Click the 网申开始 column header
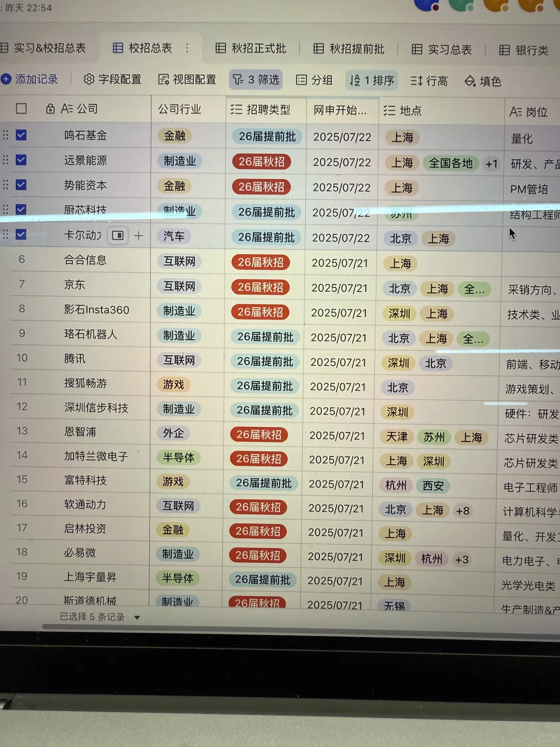560x747 pixels. [343, 110]
